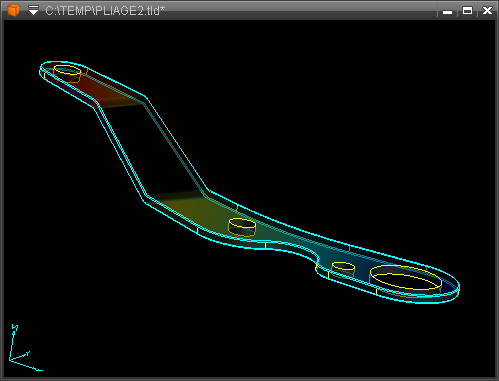This screenshot has width=499, height=381.
Task: Minimize the PLIAGE2.tld document window
Action: [x=447, y=11]
